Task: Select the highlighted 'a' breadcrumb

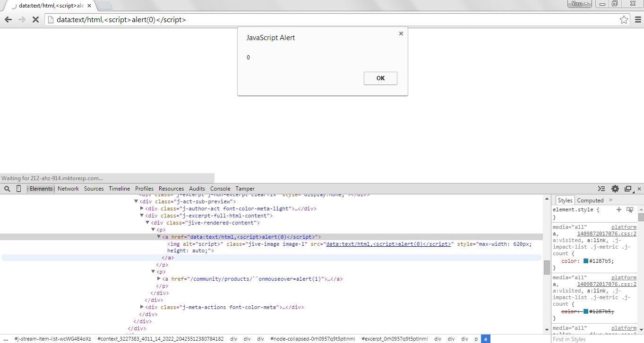Action: point(485,339)
